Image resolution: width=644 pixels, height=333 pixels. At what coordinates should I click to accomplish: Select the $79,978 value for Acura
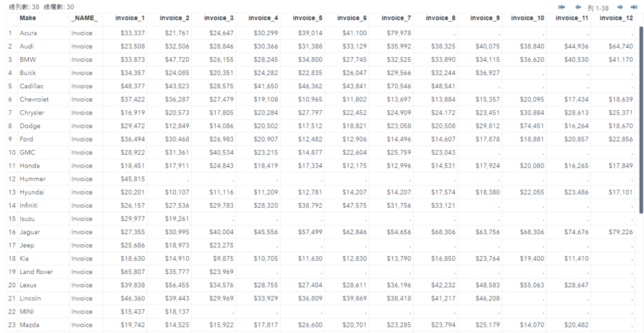click(399, 33)
